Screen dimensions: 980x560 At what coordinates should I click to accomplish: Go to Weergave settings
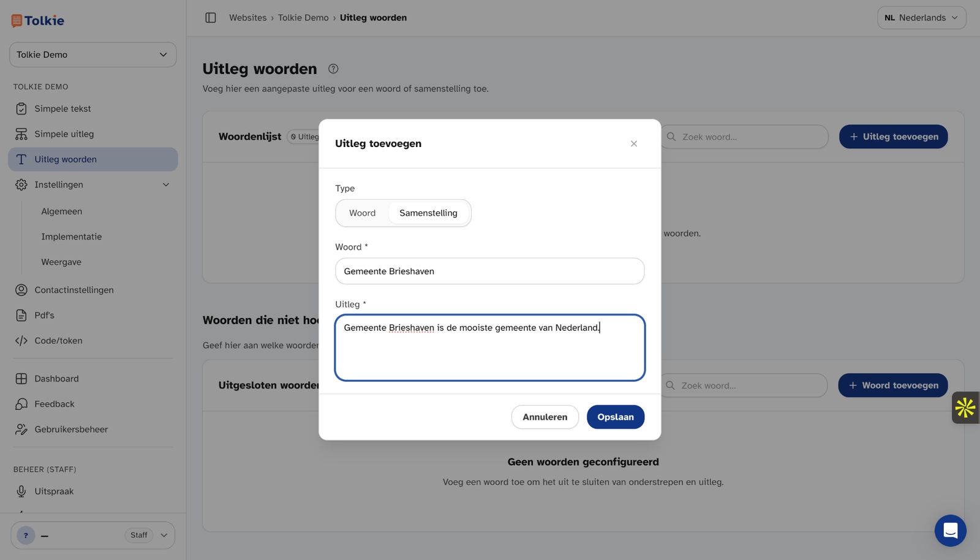pos(61,262)
